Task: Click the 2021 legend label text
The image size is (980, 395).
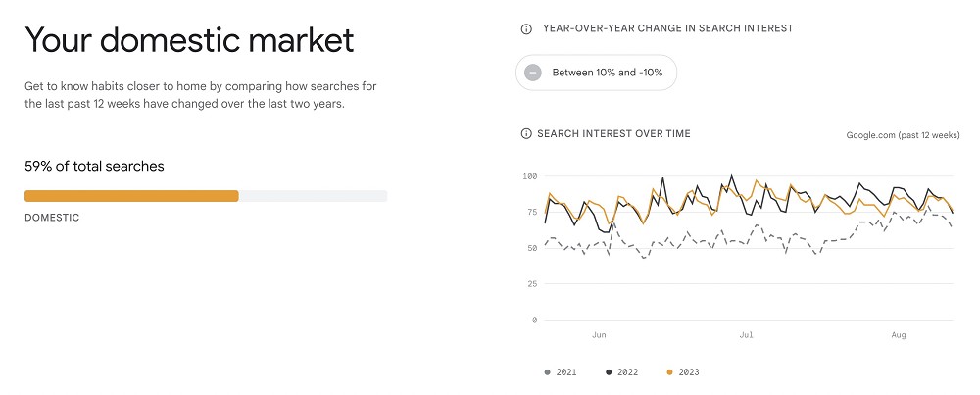Action: click(x=566, y=372)
